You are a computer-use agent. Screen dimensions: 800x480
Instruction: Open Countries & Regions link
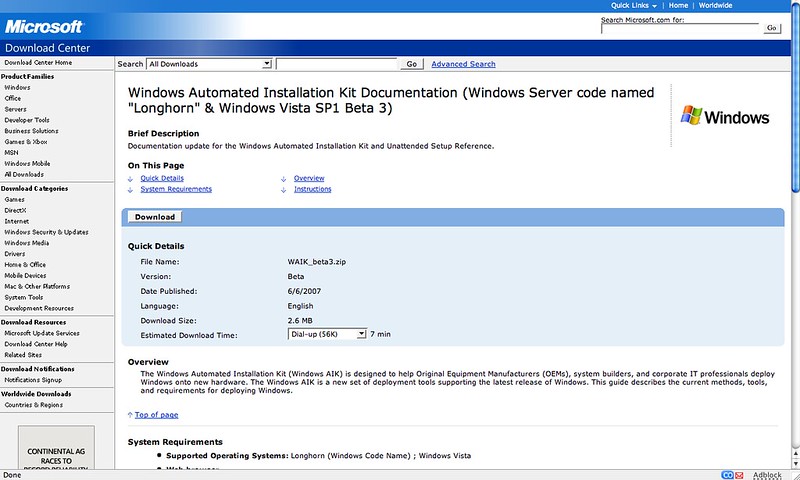tap(34, 405)
